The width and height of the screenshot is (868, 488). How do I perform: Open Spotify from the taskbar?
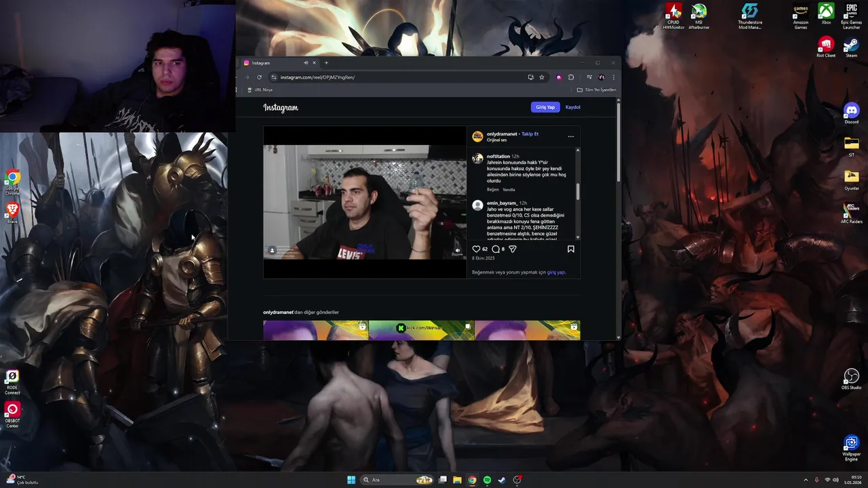click(x=487, y=480)
